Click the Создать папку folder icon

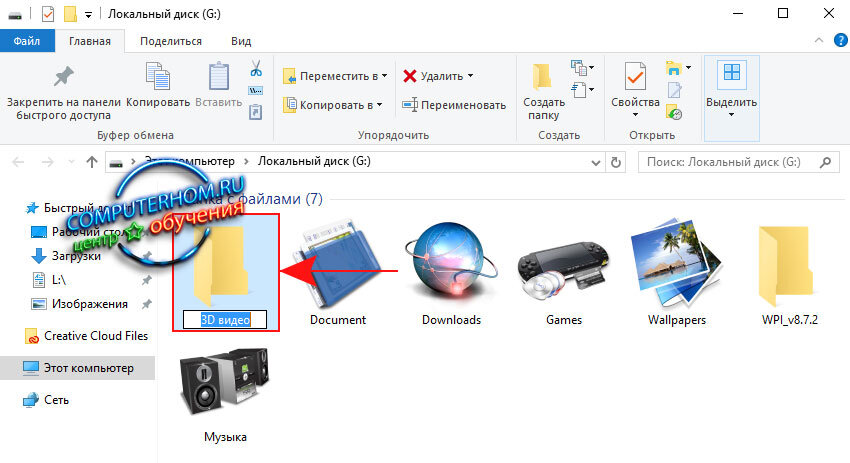(543, 76)
